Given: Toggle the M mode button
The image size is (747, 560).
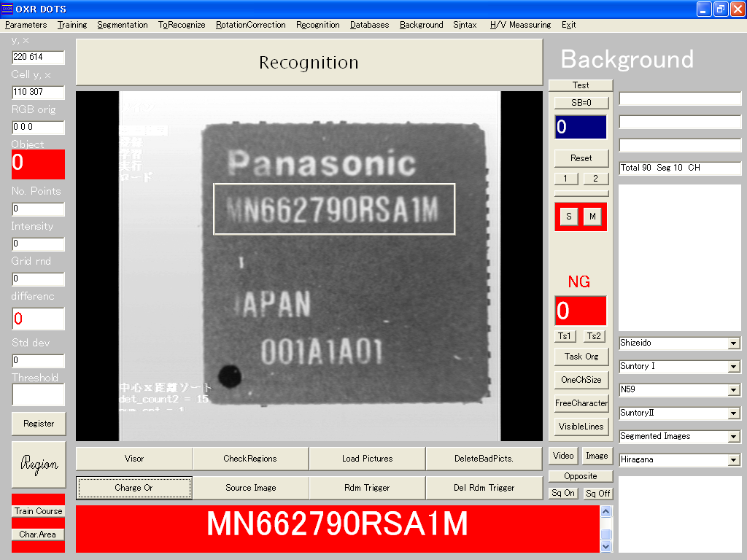Looking at the screenshot, I should pyautogui.click(x=592, y=217).
